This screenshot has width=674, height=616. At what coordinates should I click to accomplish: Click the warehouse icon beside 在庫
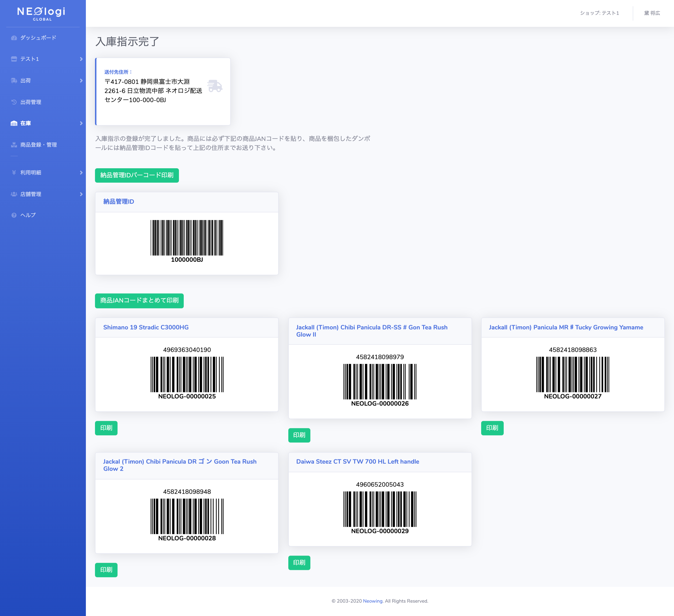pos(14,123)
